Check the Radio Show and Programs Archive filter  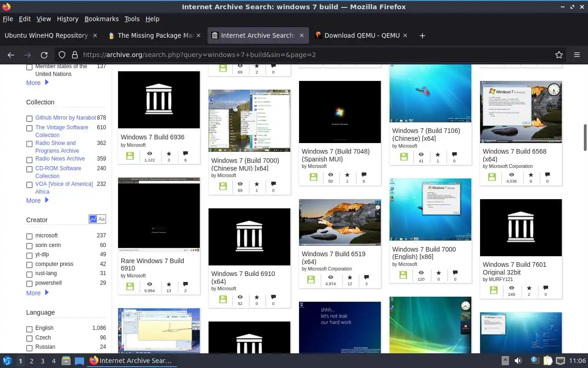click(29, 144)
